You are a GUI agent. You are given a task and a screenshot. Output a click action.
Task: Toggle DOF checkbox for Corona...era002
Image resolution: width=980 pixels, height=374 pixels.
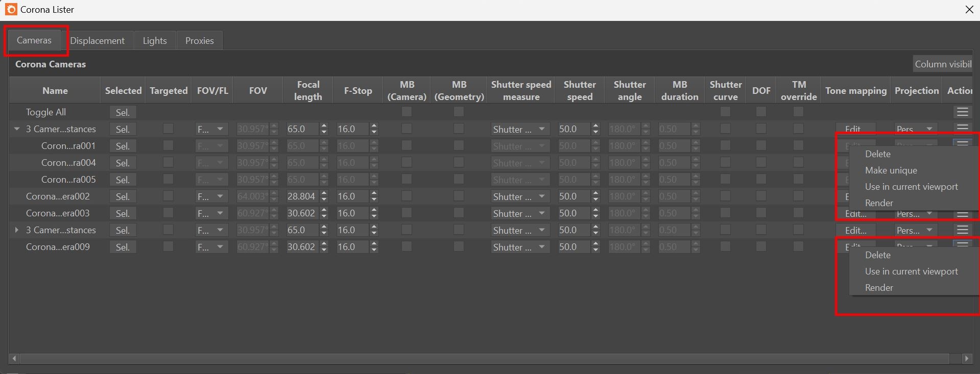761,196
